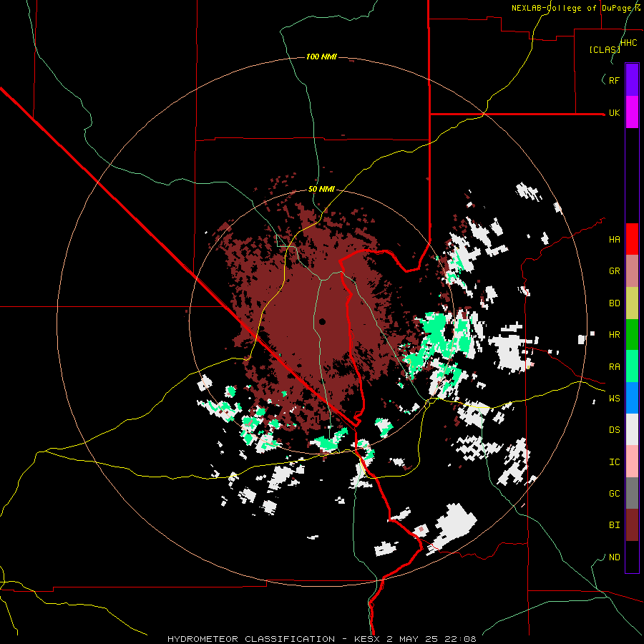Click the mint green RA legend swatch
The width and height of the screenshot is (644, 644).
point(632,366)
